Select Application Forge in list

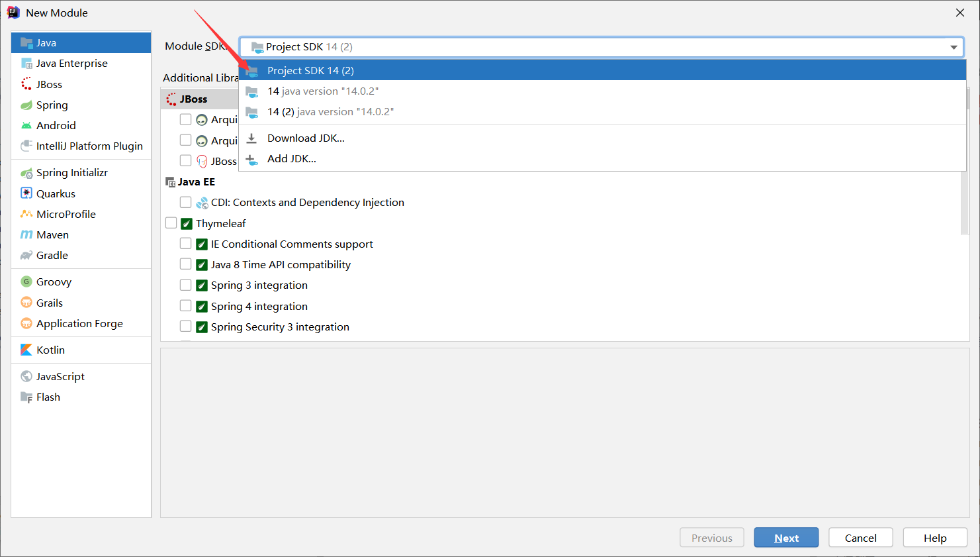81,323
